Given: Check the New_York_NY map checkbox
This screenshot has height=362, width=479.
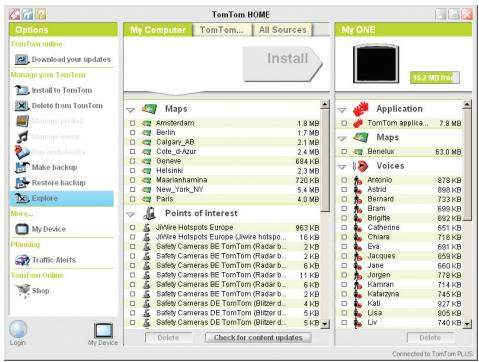Looking at the screenshot, I should (132, 190).
